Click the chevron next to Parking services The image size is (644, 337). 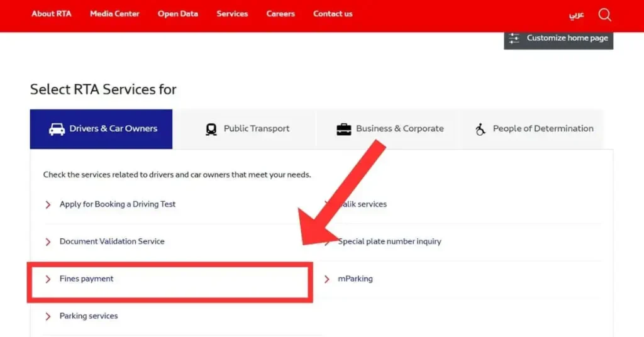(48, 316)
